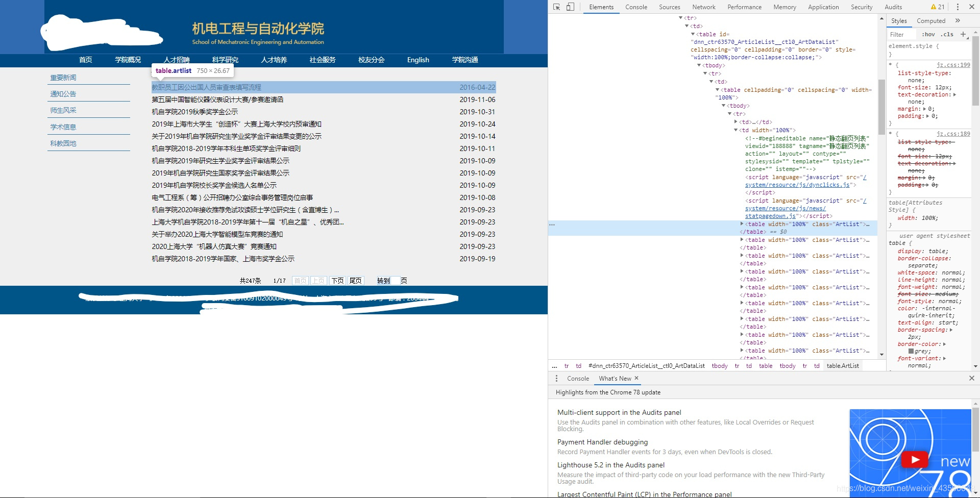Open 通知公告 sidebar link

click(63, 94)
